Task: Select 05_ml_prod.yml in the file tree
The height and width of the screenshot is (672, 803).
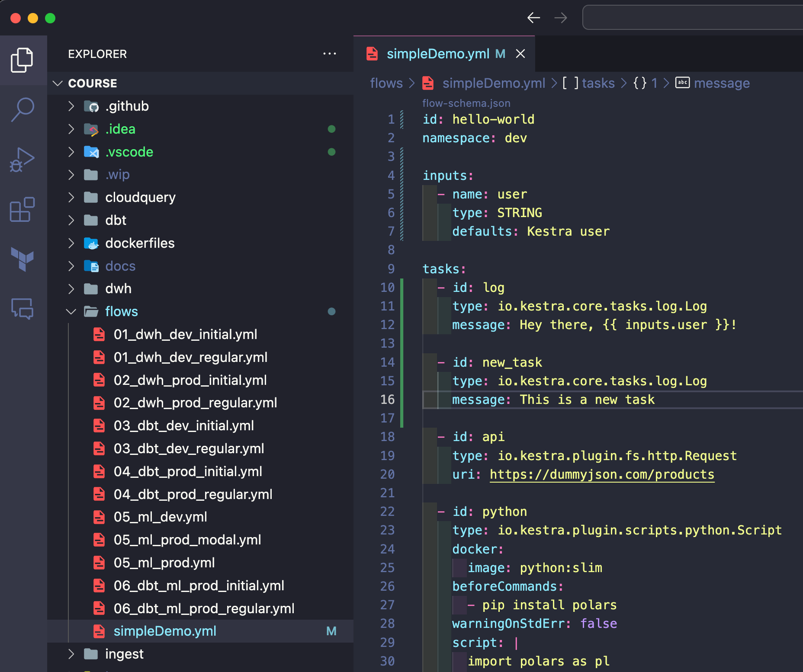Action: (x=164, y=562)
